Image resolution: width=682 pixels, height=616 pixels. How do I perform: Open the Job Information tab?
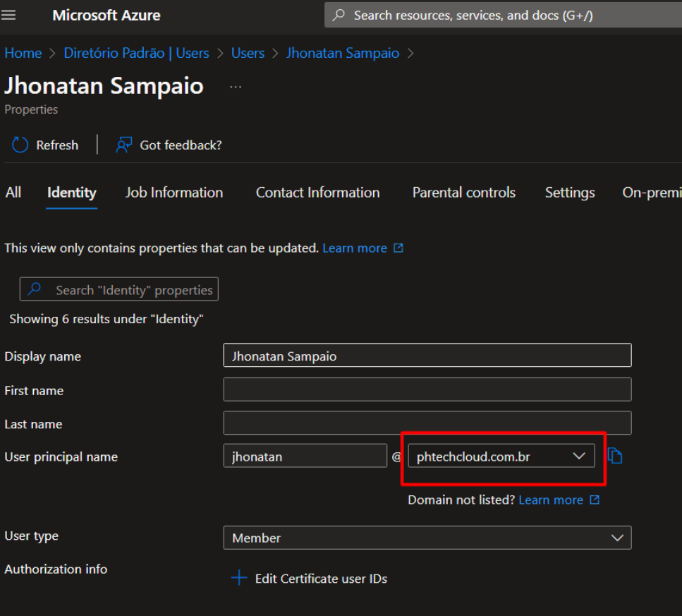click(174, 193)
